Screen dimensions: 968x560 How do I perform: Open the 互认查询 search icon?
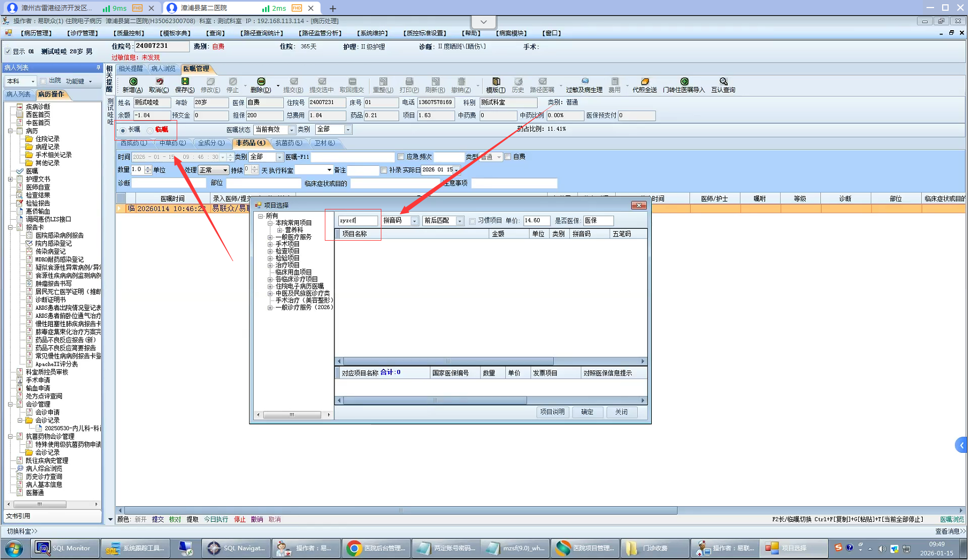pos(723,85)
